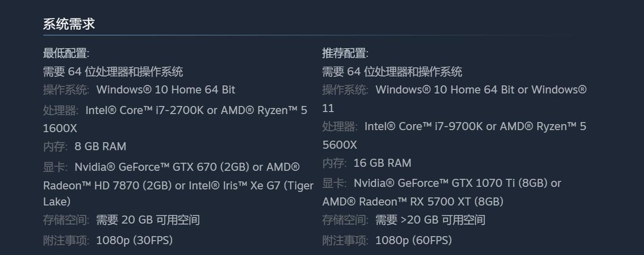
Task: Click the 1080p (60FPS) note
Action: coord(414,241)
